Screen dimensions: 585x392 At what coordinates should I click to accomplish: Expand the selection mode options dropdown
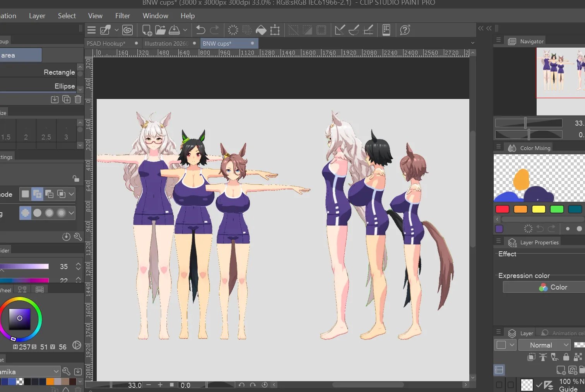[72, 194]
